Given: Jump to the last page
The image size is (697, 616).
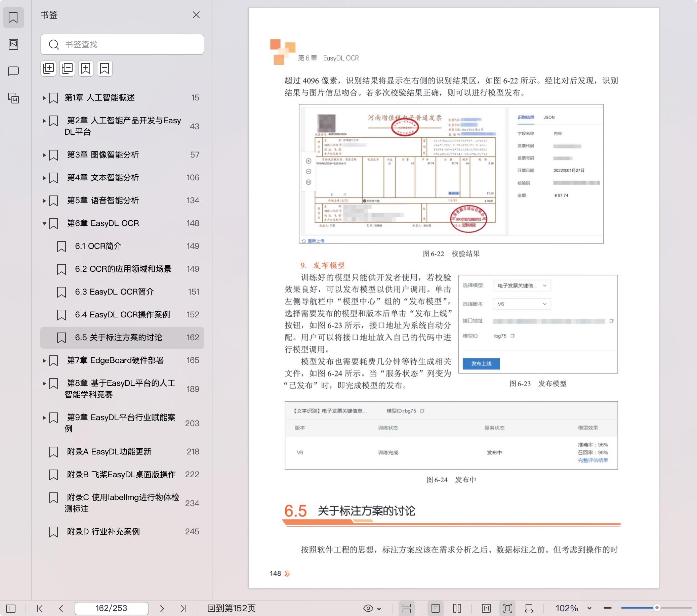Looking at the screenshot, I should pos(183,608).
